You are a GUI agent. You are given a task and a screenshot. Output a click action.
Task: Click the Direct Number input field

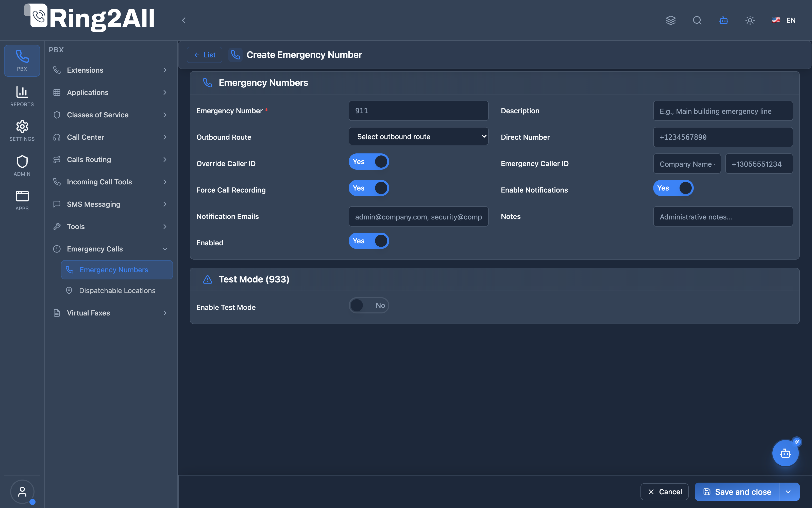point(723,137)
